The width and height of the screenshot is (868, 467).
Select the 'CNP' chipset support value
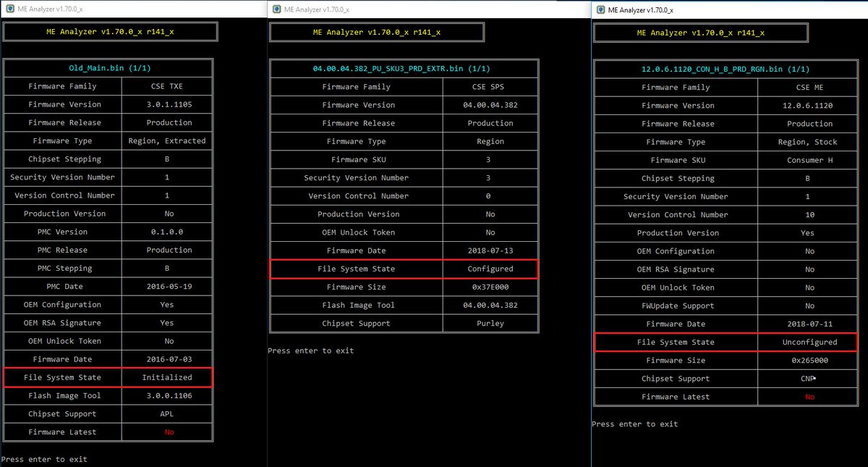[809, 378]
